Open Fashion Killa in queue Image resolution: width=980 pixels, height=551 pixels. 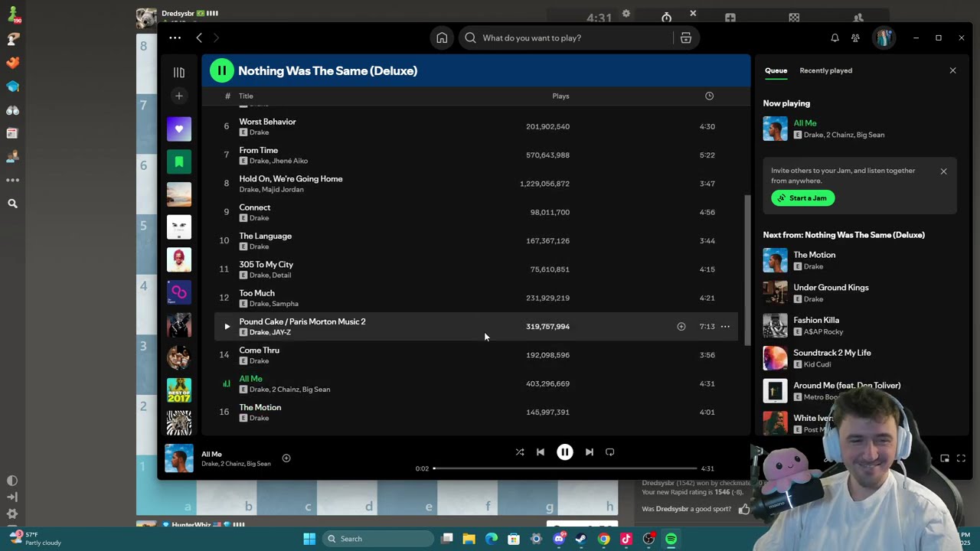[x=816, y=321]
